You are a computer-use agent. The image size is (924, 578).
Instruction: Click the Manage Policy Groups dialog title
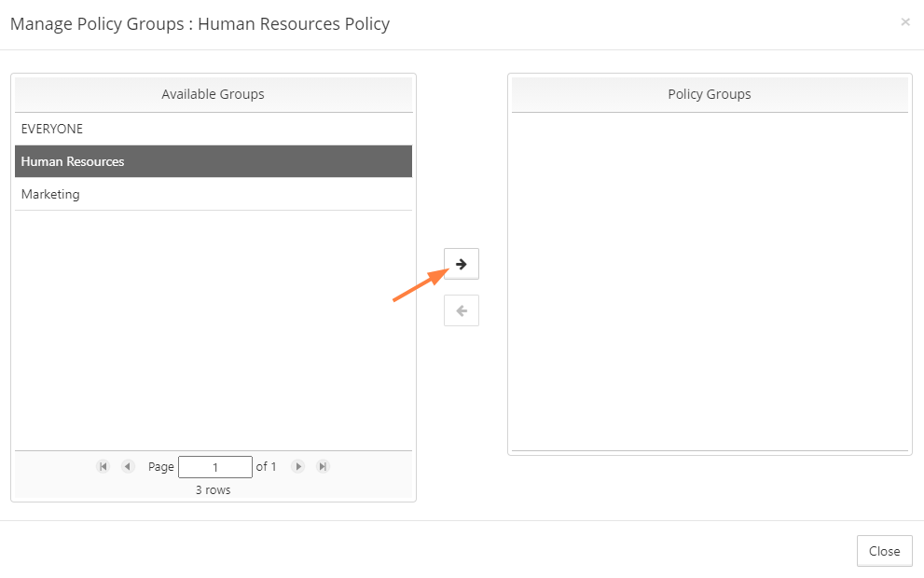[200, 24]
